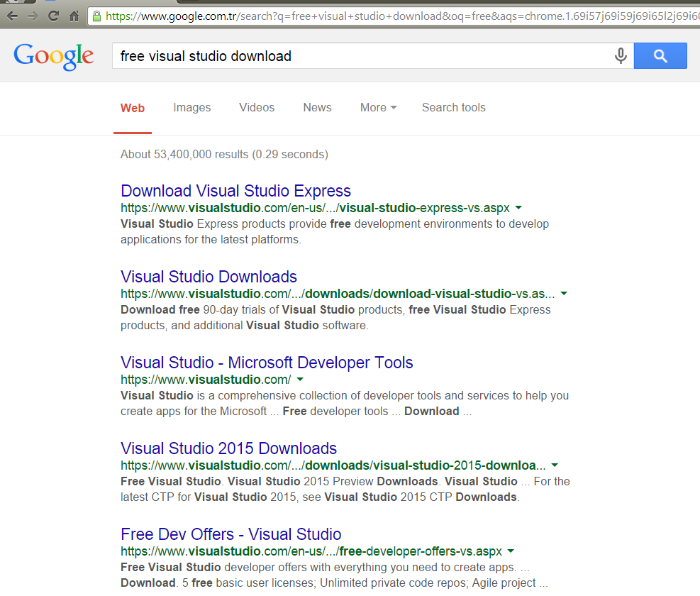The height and width of the screenshot is (596, 700).
Task: Select the Web tab
Action: click(x=133, y=108)
